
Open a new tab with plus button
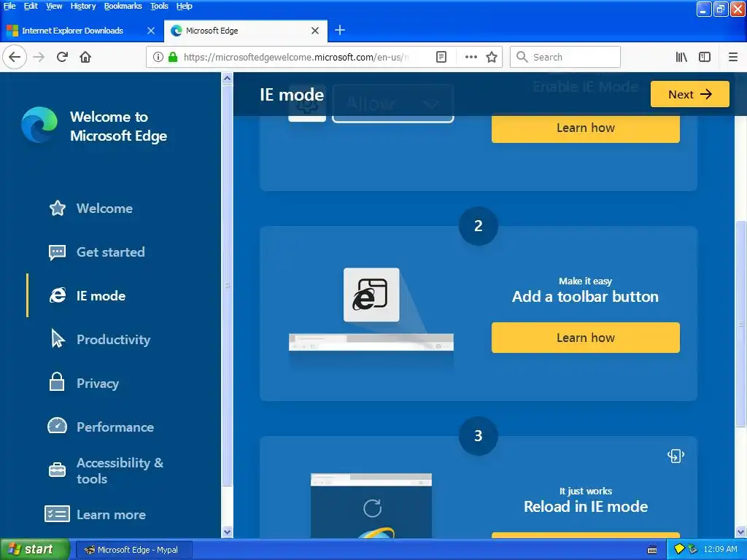tap(340, 31)
